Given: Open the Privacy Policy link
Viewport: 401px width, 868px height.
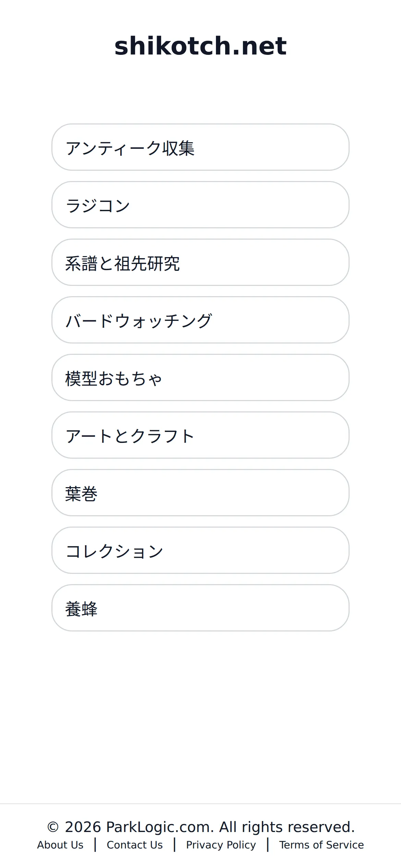Looking at the screenshot, I should click(x=221, y=845).
